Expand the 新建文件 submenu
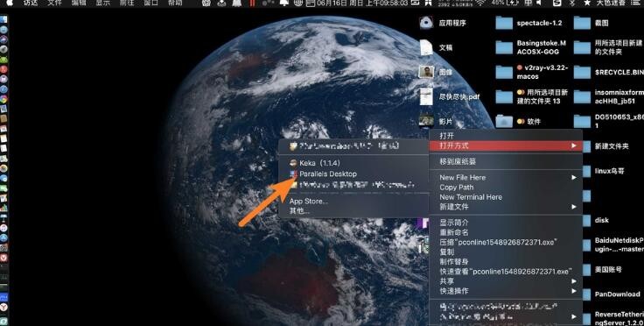The image size is (644, 326). [x=506, y=207]
